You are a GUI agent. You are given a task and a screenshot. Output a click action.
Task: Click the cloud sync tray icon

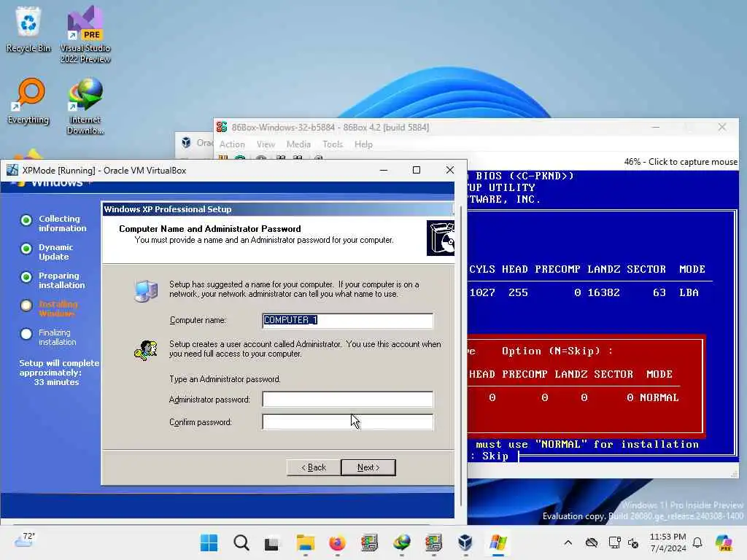(592, 542)
